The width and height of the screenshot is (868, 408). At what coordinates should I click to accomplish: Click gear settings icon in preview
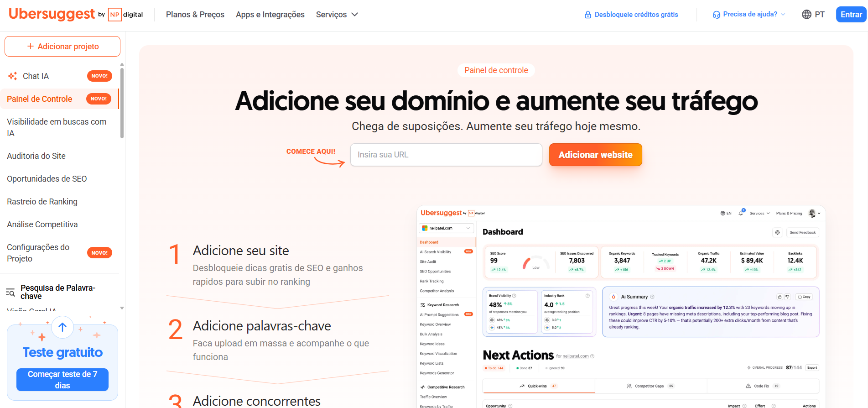tap(777, 232)
